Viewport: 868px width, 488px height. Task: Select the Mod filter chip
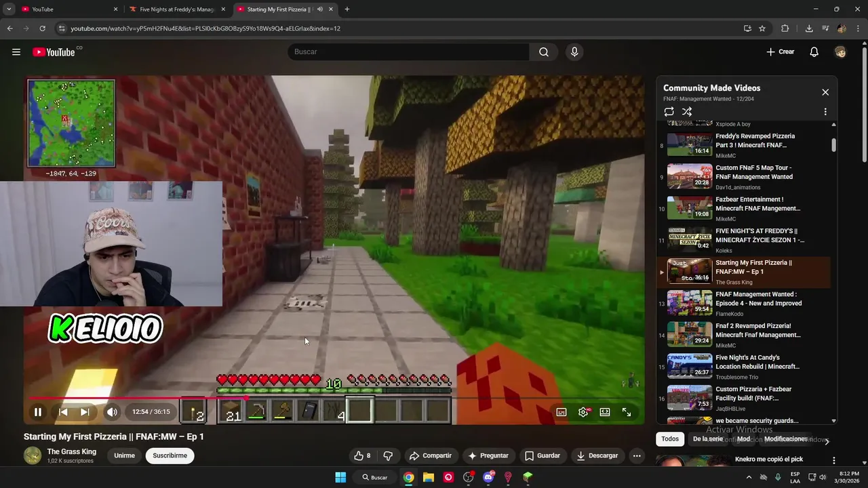(x=744, y=439)
